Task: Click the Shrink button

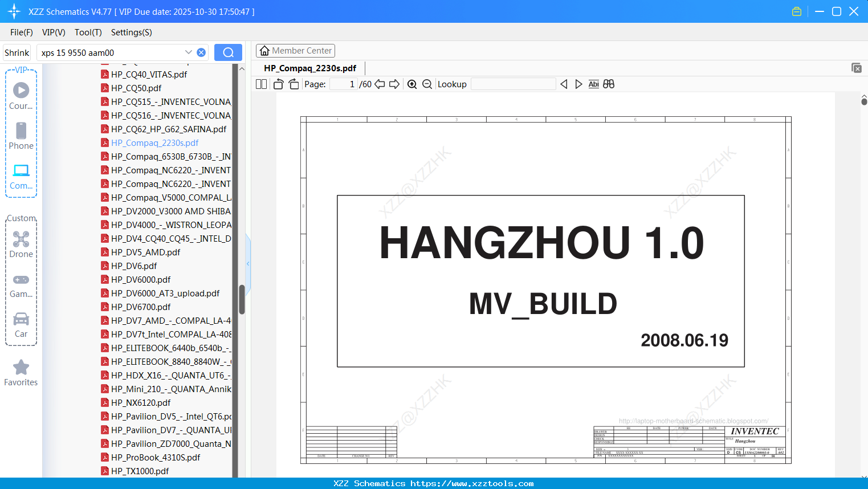Action: (x=17, y=52)
